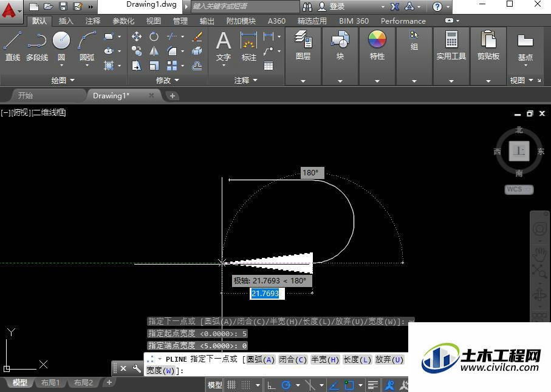Choose the Rectangle draw tool

(x=109, y=36)
